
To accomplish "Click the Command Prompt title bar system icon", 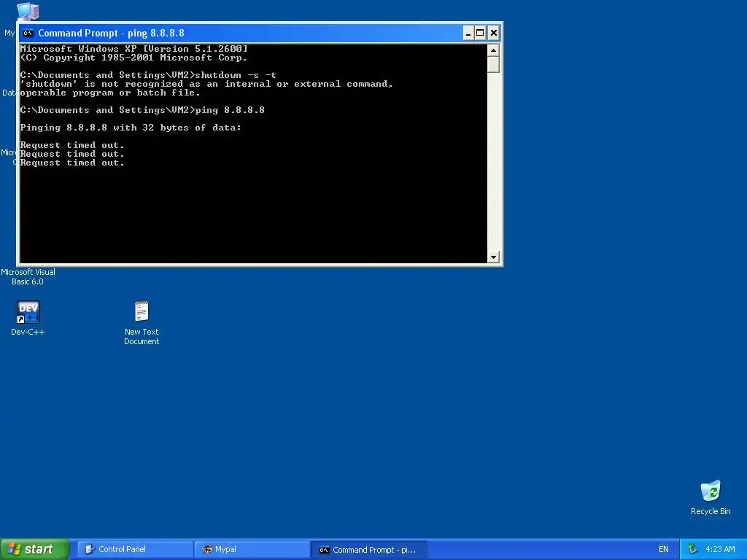I will pyautogui.click(x=28, y=33).
